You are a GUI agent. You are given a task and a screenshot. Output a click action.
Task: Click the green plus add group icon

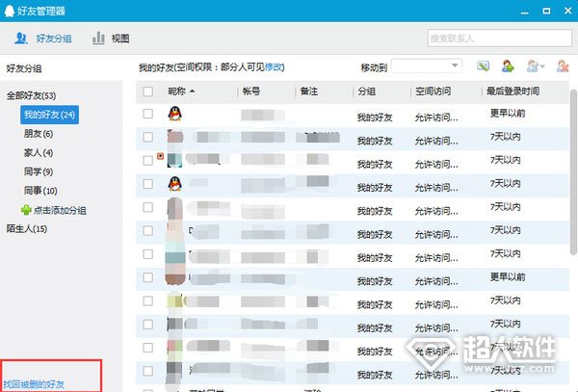point(26,210)
